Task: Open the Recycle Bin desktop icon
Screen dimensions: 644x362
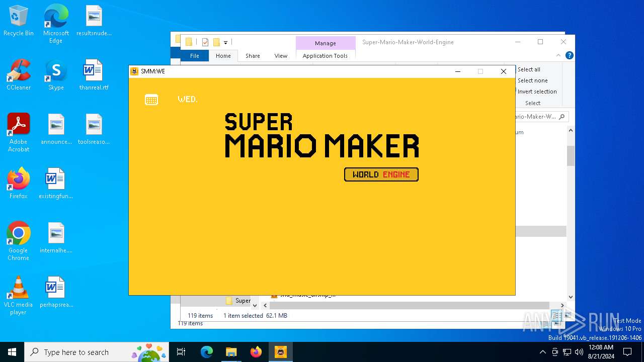Action: click(x=19, y=21)
